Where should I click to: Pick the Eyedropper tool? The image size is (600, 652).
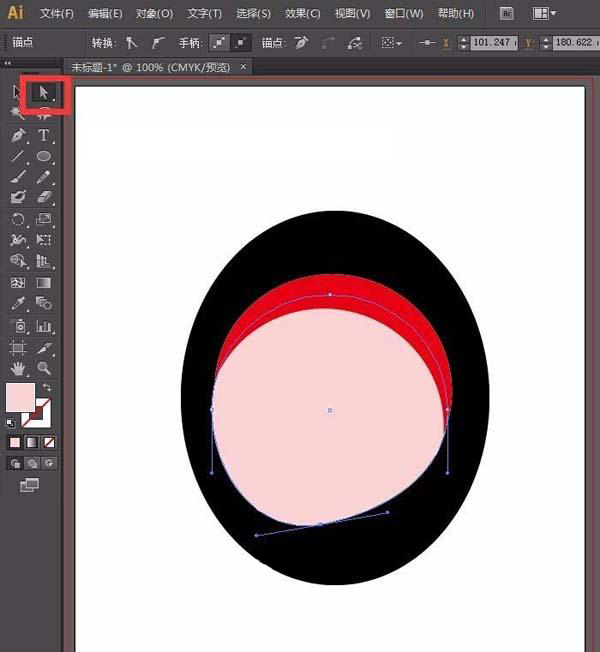[x=18, y=303]
